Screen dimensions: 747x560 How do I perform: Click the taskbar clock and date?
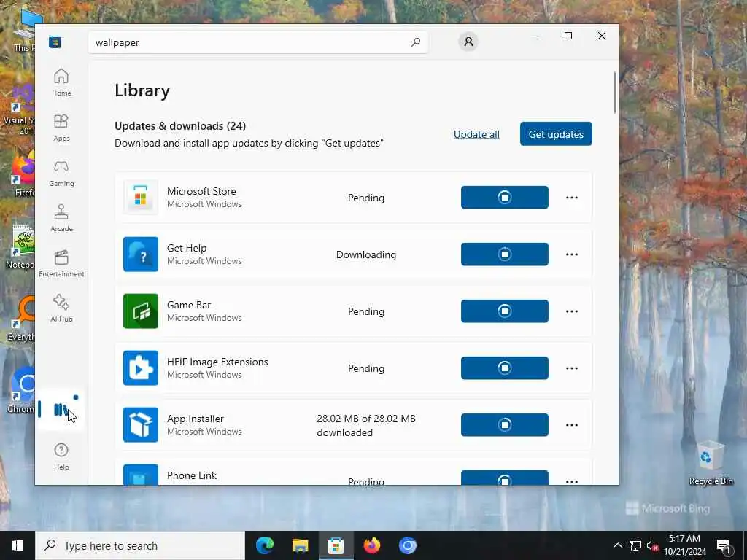pos(684,545)
